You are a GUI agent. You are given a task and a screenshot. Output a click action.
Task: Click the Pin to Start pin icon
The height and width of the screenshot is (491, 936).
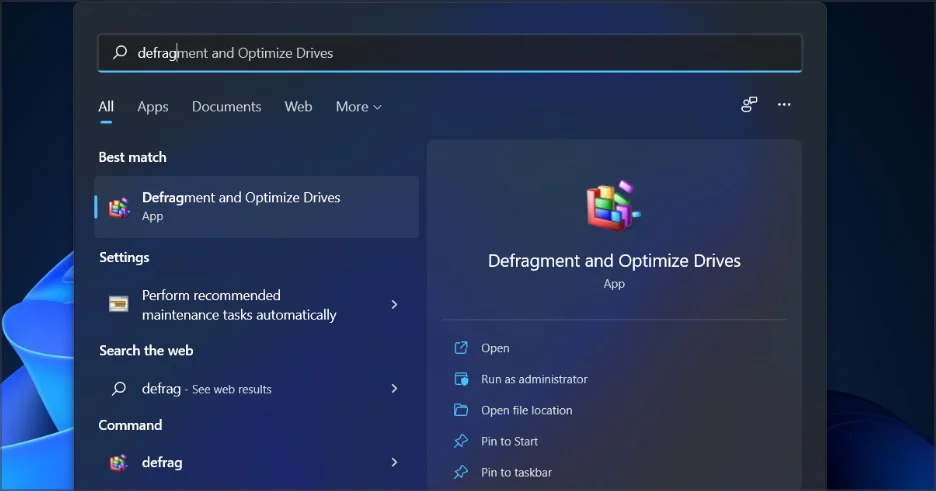coord(461,441)
